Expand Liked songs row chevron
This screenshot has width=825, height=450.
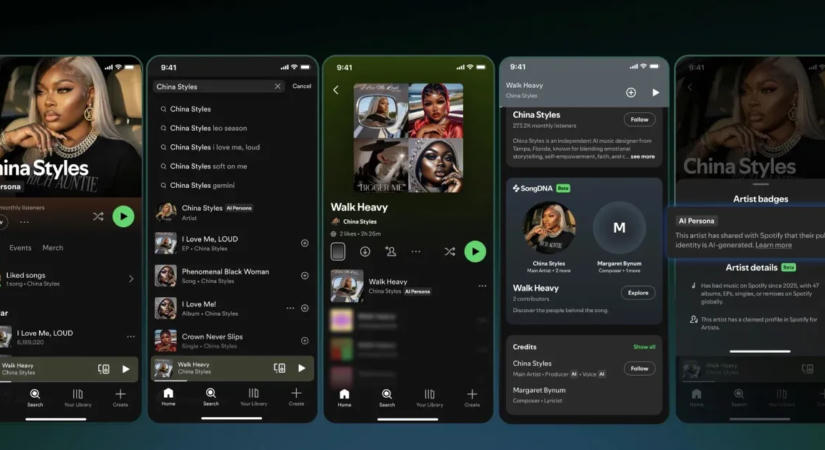(131, 279)
